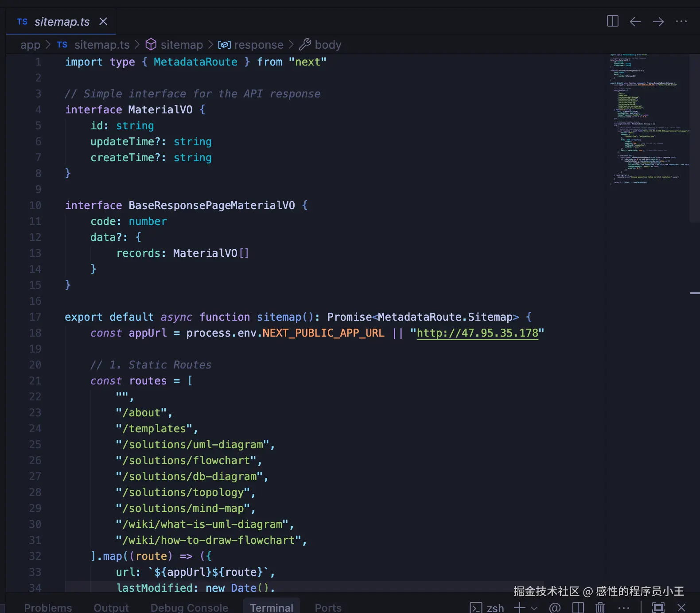700x613 pixels.
Task: Navigate back with the left arrow
Action: [635, 22]
